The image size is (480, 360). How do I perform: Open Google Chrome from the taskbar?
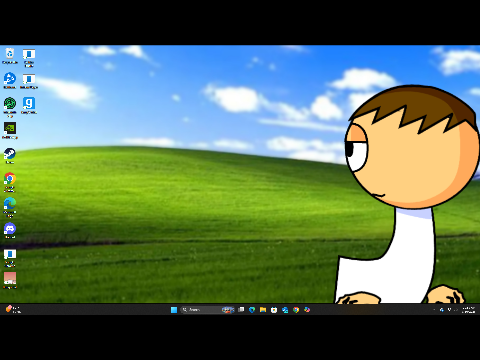click(x=296, y=310)
